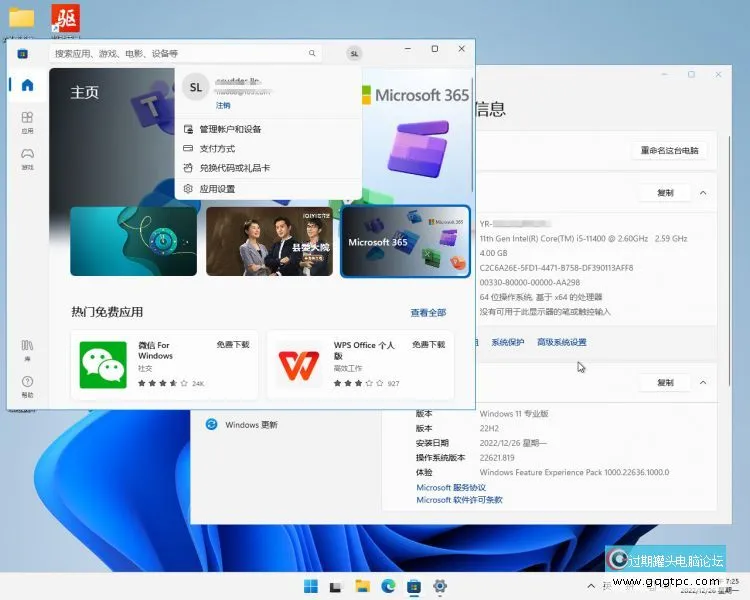
Task: Click the Help icon in Store sidebar
Action: click(x=27, y=385)
